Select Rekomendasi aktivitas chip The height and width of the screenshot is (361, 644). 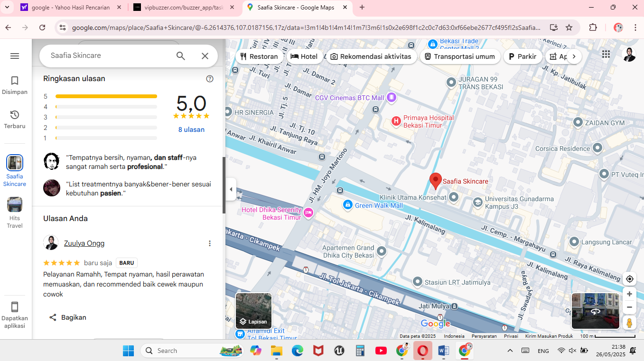pyautogui.click(x=371, y=56)
